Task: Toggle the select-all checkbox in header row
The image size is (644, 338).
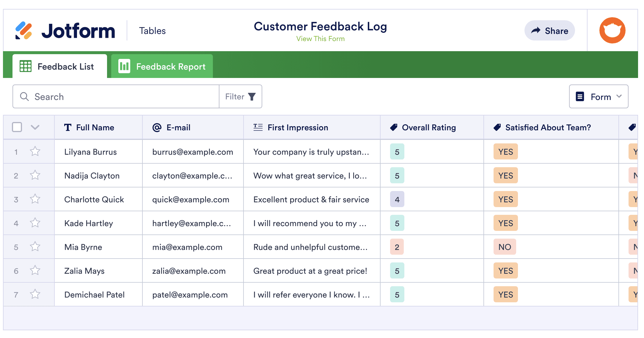Action: click(17, 127)
